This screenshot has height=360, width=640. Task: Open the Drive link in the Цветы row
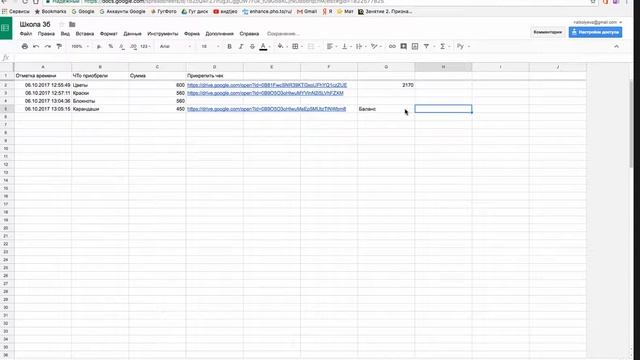pos(267,85)
